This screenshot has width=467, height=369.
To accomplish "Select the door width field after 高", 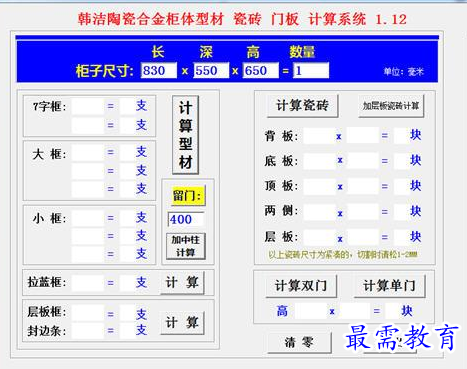I will 355,311.
